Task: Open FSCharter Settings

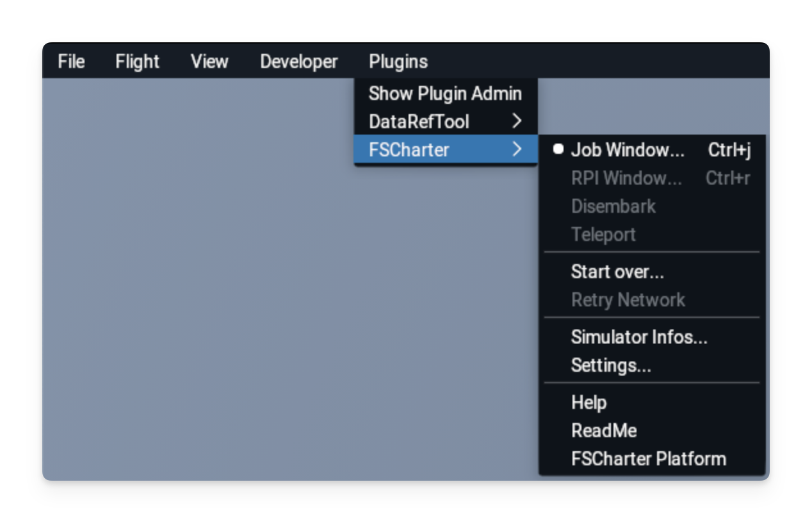Action: coord(611,365)
